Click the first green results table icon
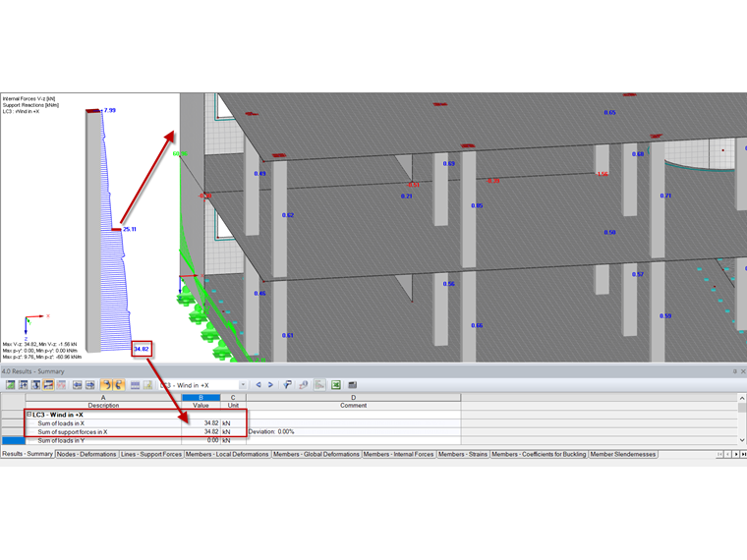 point(11,385)
